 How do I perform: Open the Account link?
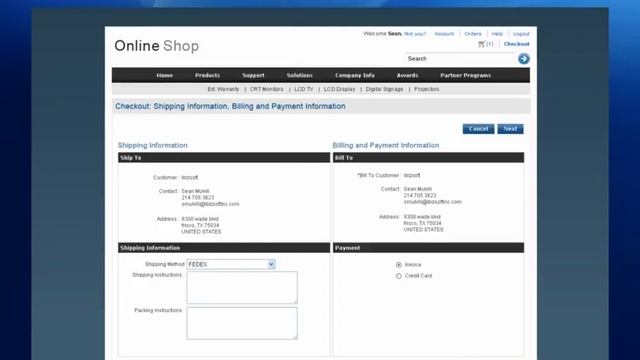coord(444,34)
